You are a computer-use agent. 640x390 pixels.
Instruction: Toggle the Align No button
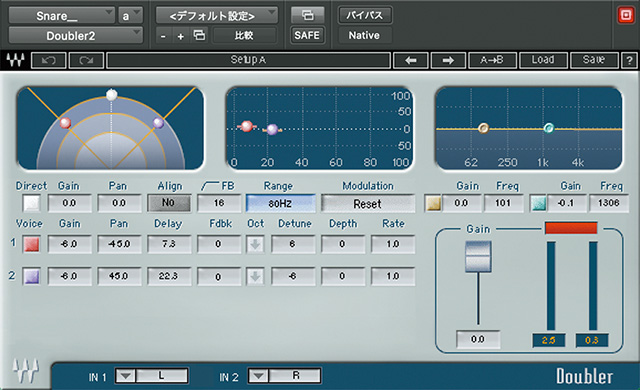[x=169, y=203]
